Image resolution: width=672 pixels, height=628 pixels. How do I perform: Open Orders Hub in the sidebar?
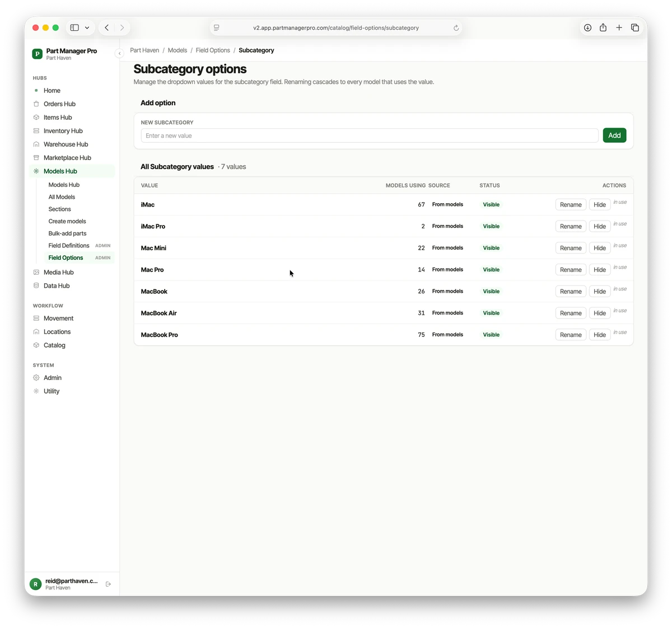(x=72, y=104)
